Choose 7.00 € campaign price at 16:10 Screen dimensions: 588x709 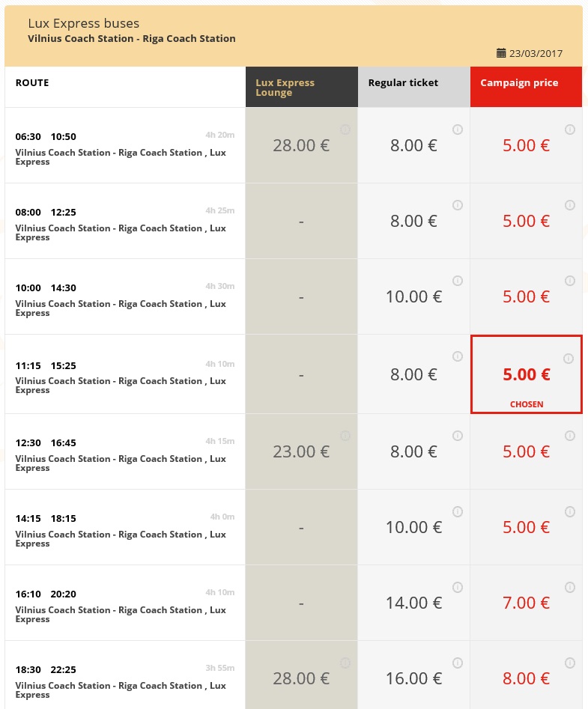(x=526, y=603)
